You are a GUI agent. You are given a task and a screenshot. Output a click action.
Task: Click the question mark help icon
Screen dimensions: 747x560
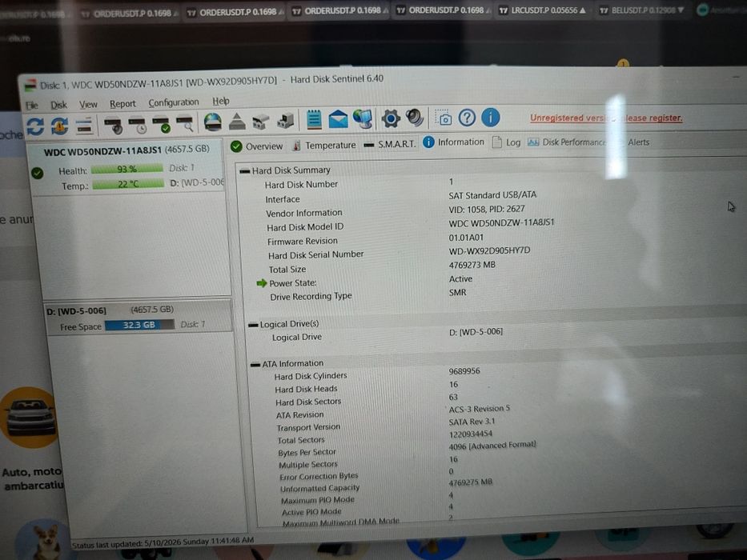click(467, 117)
